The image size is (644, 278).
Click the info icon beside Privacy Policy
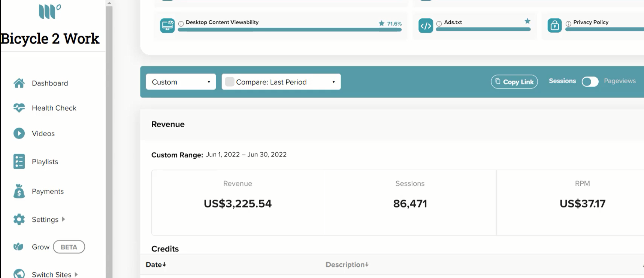click(x=568, y=24)
